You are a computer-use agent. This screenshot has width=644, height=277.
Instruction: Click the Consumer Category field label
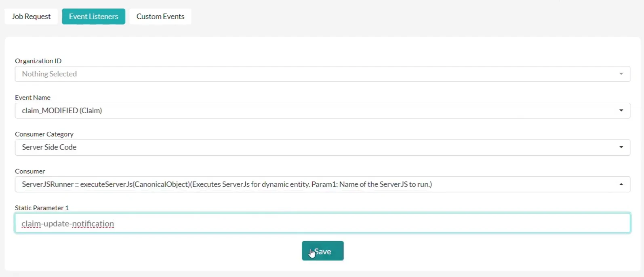(x=44, y=134)
